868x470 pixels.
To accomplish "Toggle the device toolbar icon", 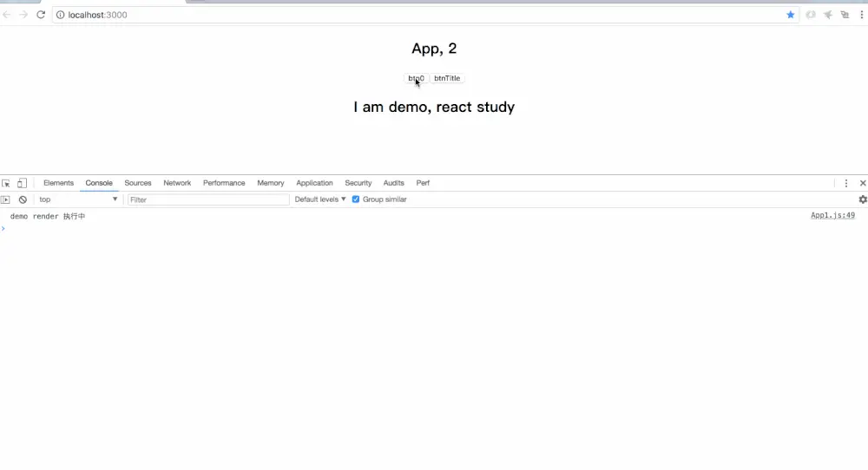I will tap(22, 183).
